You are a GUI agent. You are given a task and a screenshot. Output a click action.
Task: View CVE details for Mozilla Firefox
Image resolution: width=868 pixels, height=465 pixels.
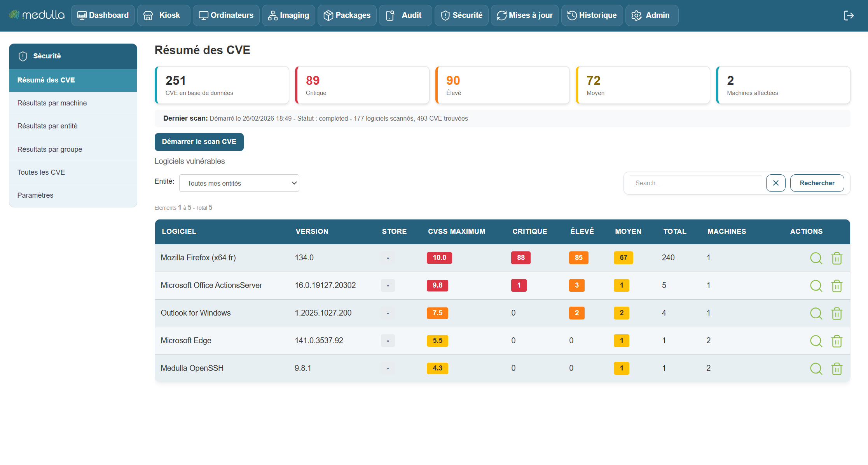pyautogui.click(x=816, y=258)
